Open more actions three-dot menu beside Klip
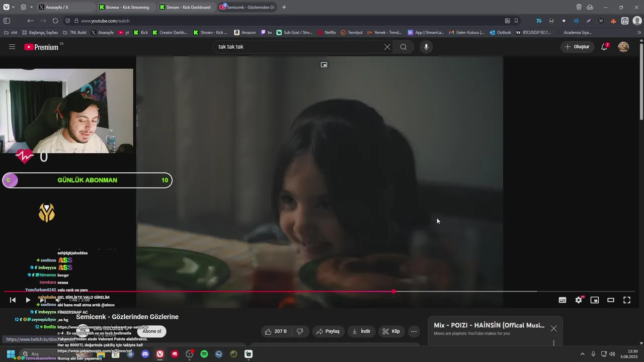The width and height of the screenshot is (644, 362). click(414, 331)
